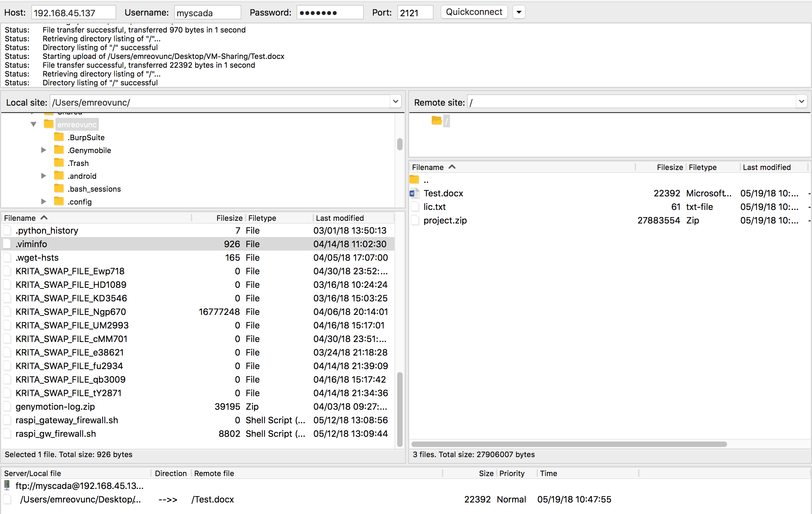Collapse the emreovunc tree node

point(33,124)
